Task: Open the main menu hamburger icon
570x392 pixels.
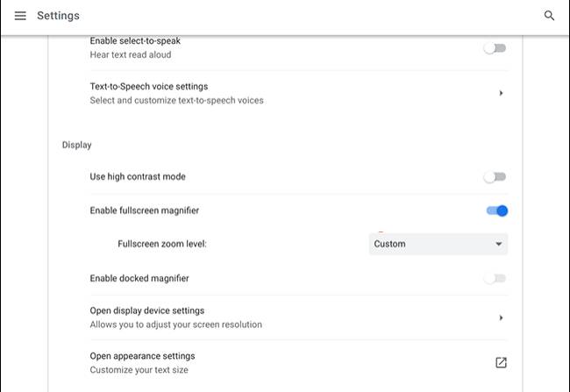Action: click(20, 16)
